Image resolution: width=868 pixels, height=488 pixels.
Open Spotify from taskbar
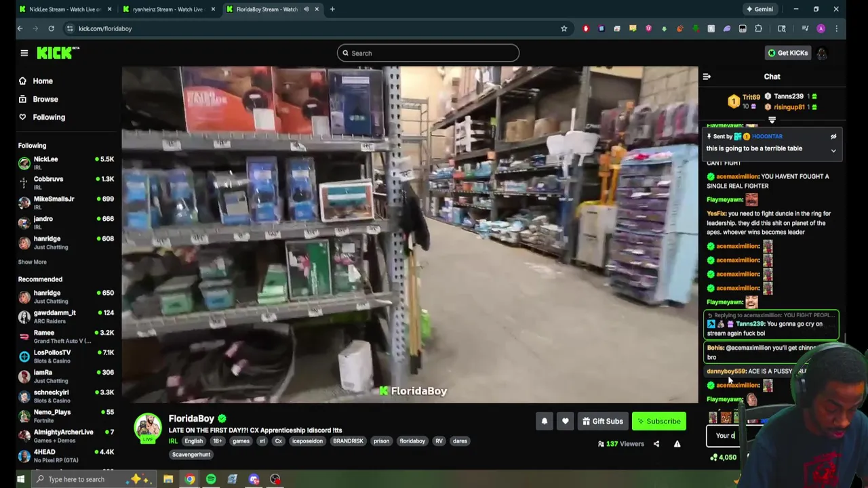coord(211,479)
